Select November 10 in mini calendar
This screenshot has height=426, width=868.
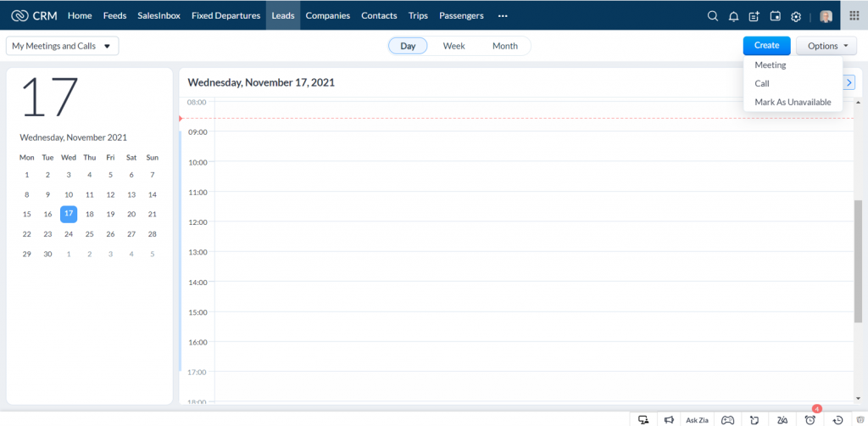click(x=69, y=194)
